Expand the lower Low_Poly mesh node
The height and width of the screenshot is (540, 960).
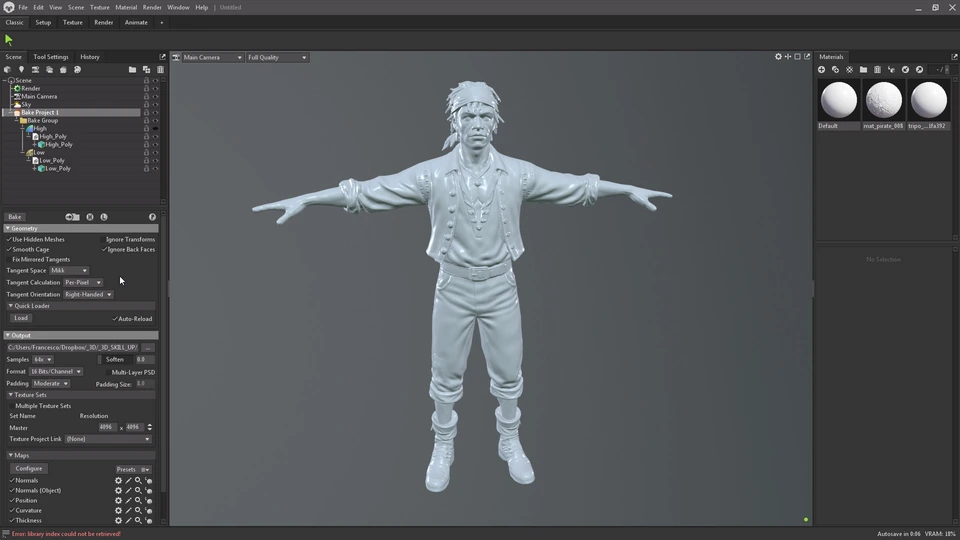pyautogui.click(x=35, y=168)
